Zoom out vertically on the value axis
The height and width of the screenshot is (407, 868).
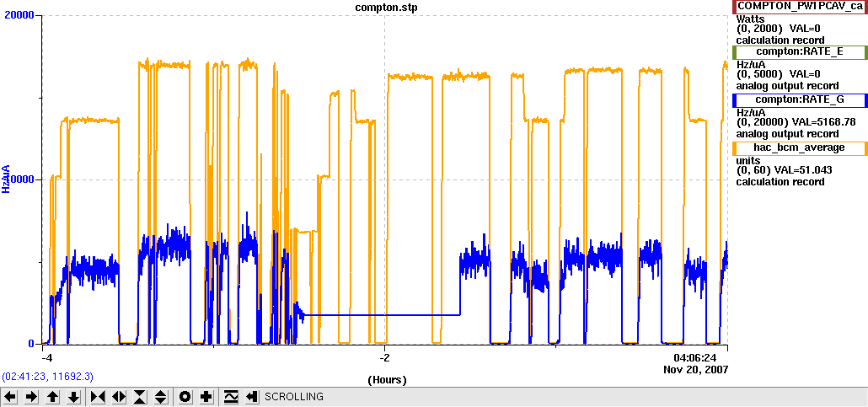click(x=161, y=397)
